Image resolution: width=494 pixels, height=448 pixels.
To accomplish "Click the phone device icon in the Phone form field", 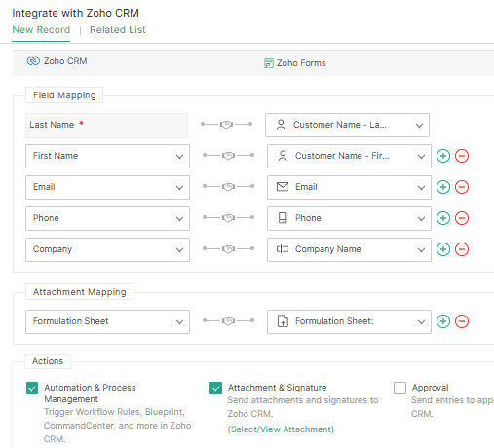I will click(x=283, y=218).
